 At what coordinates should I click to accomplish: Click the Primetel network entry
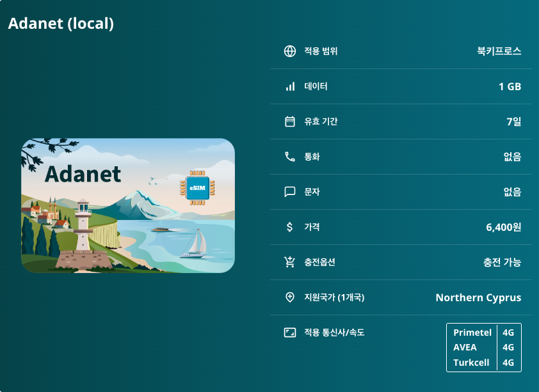click(x=472, y=333)
